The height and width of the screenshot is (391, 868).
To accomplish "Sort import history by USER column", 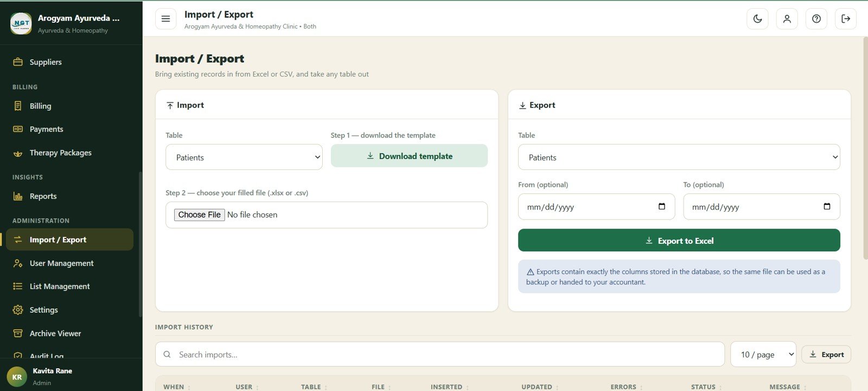I will pyautogui.click(x=247, y=387).
